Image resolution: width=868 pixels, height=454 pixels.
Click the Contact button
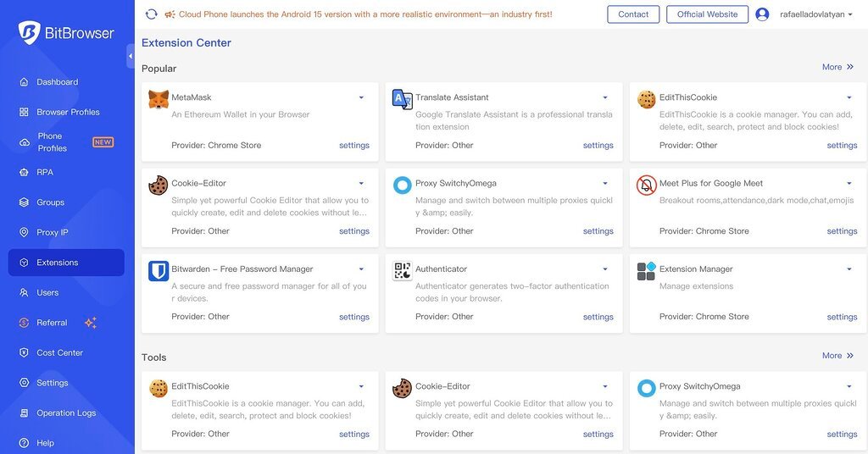633,14
